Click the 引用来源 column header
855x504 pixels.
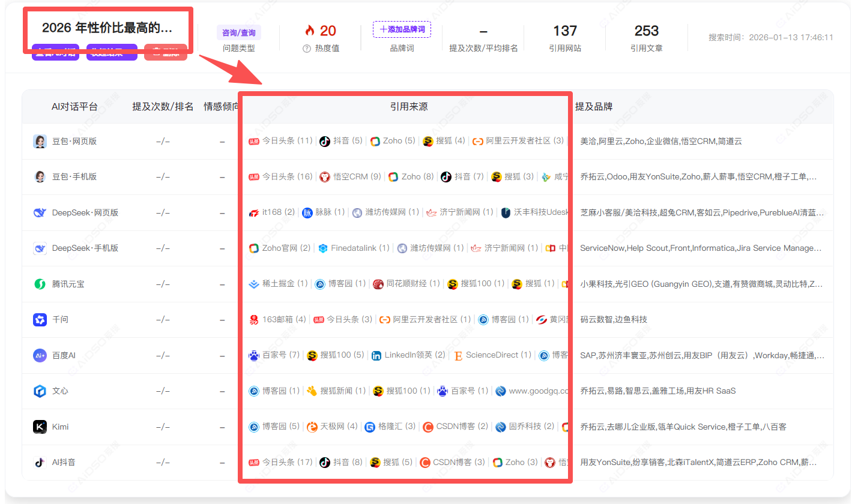(409, 107)
